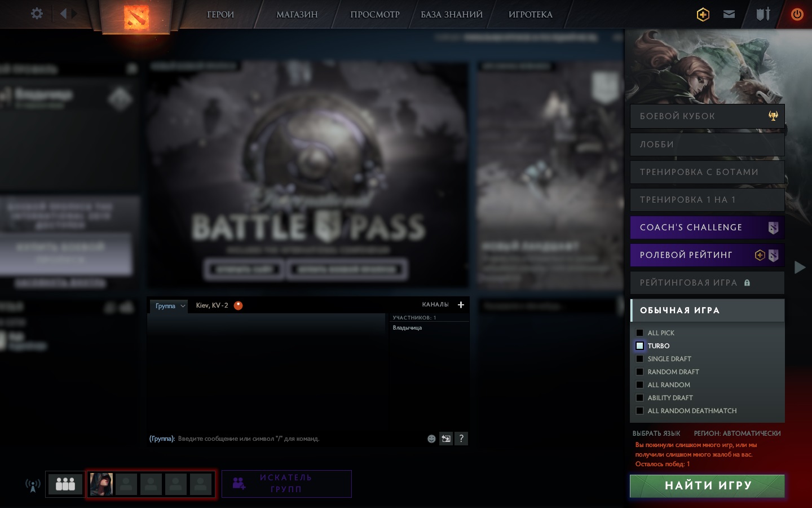The height and width of the screenshot is (508, 812).
Task: Open the База знаний menu
Action: pos(452,15)
